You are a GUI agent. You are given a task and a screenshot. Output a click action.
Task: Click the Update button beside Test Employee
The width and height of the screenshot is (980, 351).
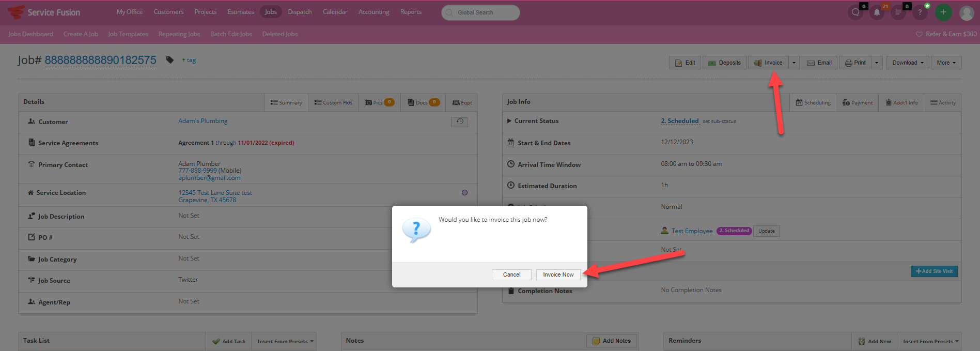click(767, 231)
